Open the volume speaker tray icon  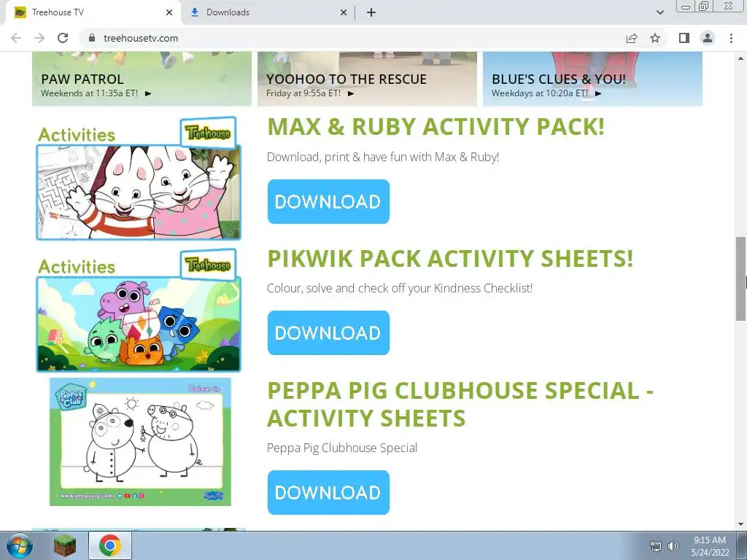click(673, 546)
